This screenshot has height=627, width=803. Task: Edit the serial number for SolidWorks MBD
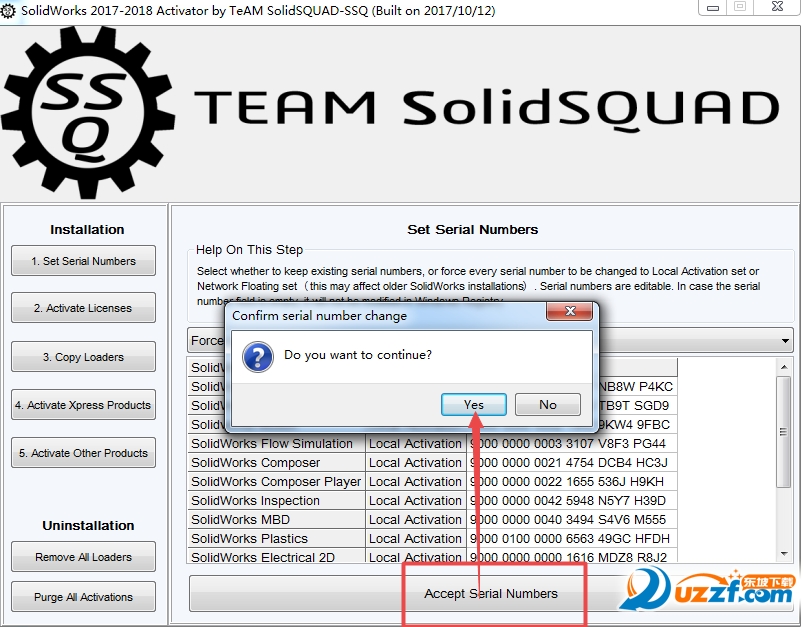[572, 519]
